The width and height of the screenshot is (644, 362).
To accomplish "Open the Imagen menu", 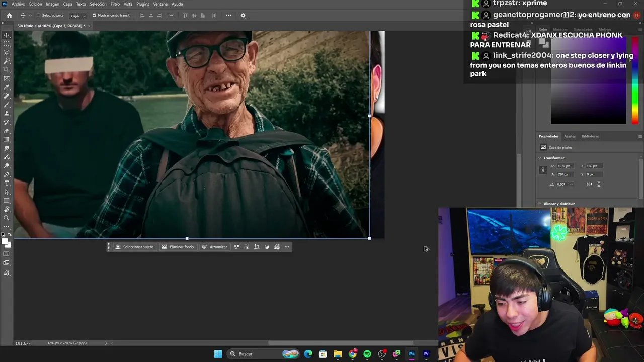I will coord(52,4).
